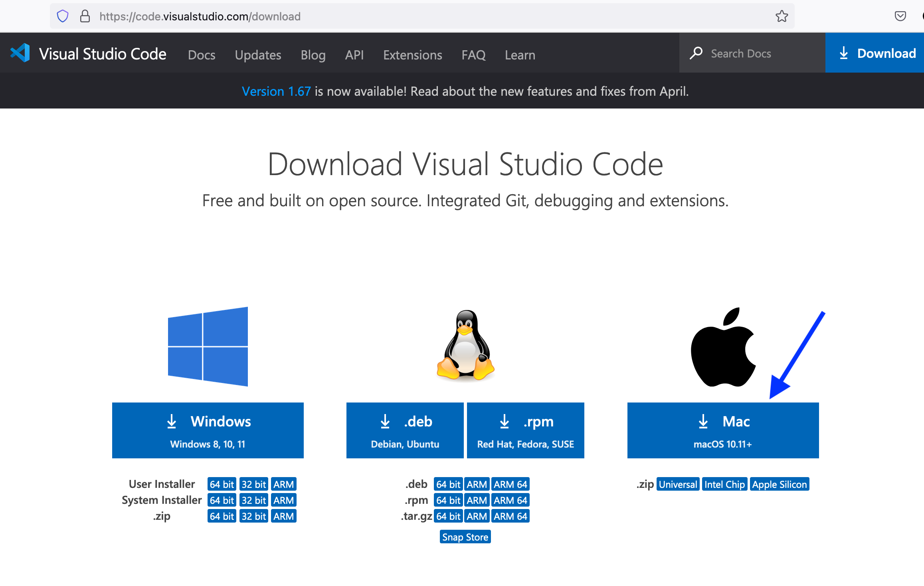Screen dimensions: 924x586
Task: Click the Windows logo image
Action: [208, 346]
